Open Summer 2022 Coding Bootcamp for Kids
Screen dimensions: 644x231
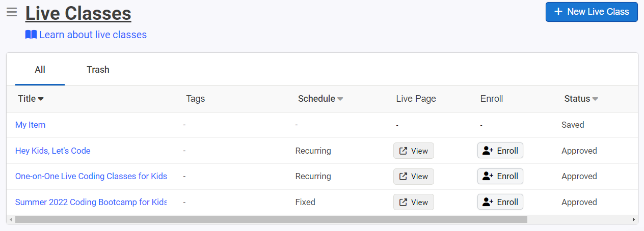(91, 202)
